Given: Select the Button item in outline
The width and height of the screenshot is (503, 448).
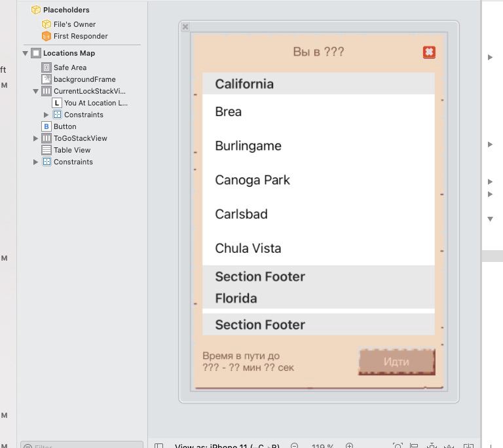Looking at the screenshot, I should (65, 127).
